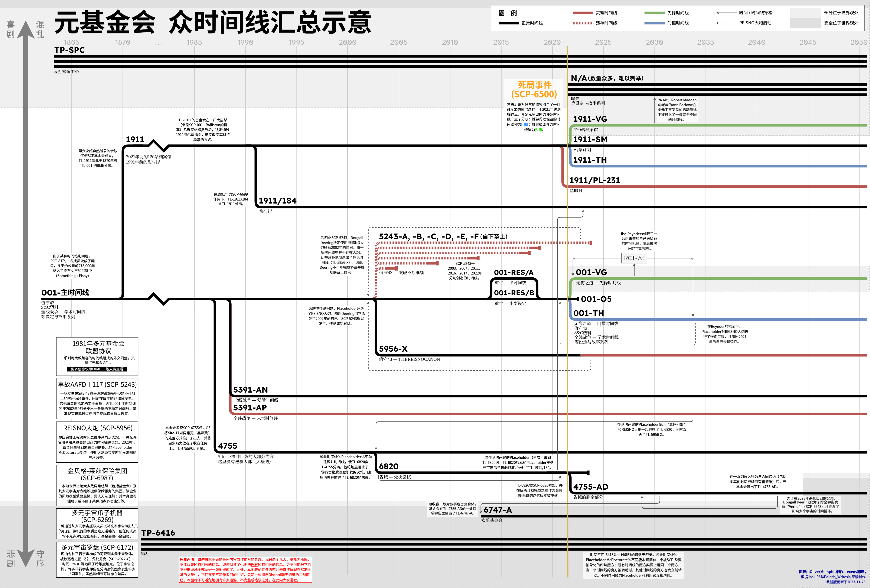
Task: Click the large vertical 喜剧–悲剧 axis arrow
Action: pyautogui.click(x=25, y=294)
